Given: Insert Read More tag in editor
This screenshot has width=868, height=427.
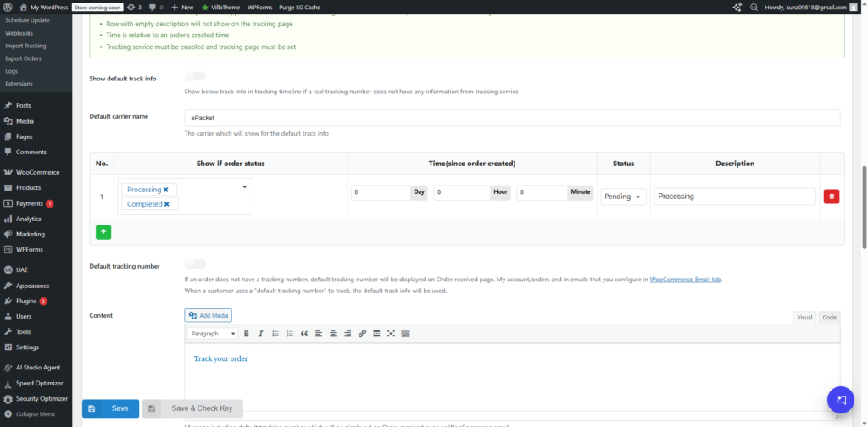Looking at the screenshot, I should pos(376,334).
